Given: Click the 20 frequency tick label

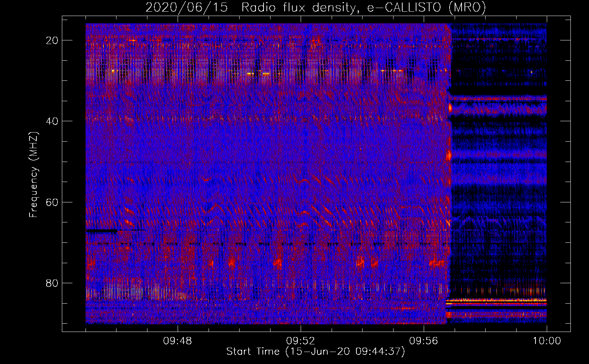Looking at the screenshot, I should (52, 40).
